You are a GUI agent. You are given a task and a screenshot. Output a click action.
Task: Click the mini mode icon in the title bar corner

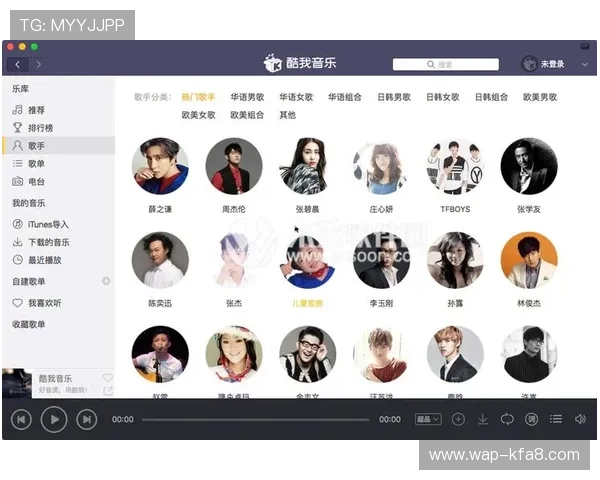(x=585, y=47)
